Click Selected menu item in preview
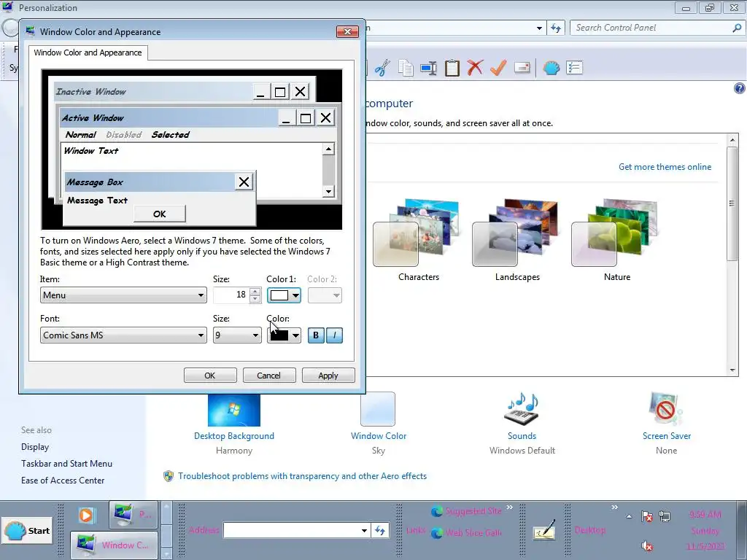 tap(171, 135)
